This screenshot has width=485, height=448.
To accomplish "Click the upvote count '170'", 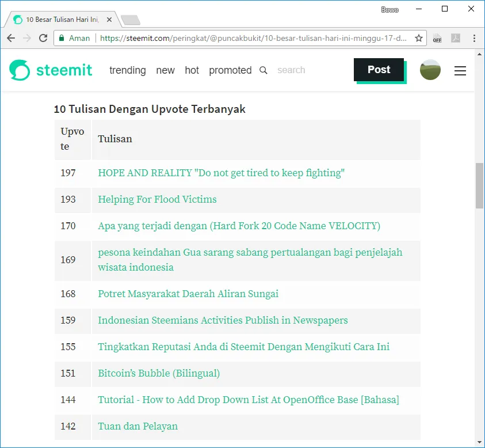I will (68, 226).
